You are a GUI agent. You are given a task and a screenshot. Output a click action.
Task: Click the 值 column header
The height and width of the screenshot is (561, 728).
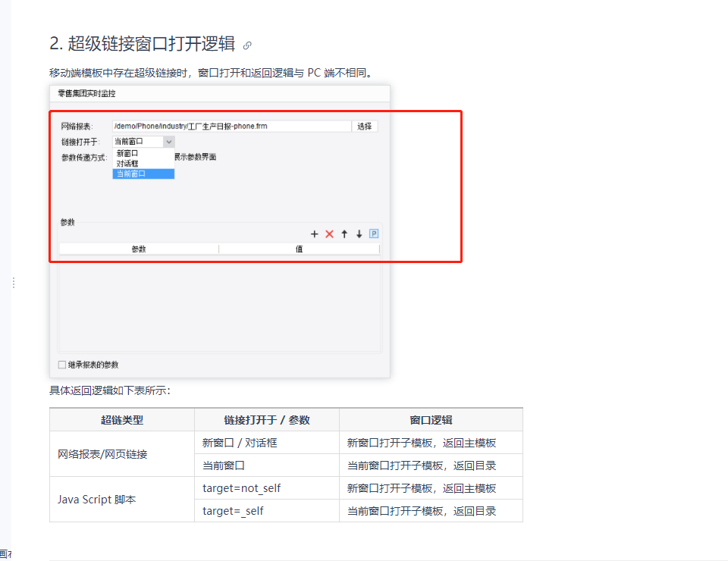[299, 249]
